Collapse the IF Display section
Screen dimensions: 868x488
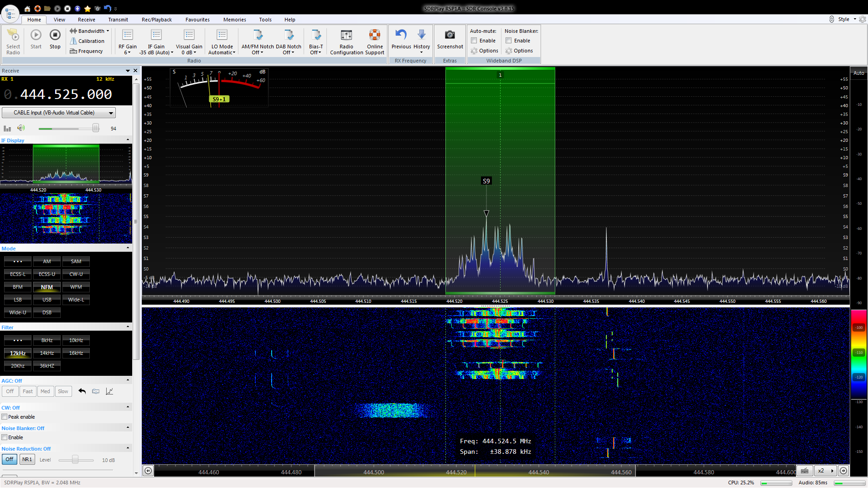tap(128, 140)
